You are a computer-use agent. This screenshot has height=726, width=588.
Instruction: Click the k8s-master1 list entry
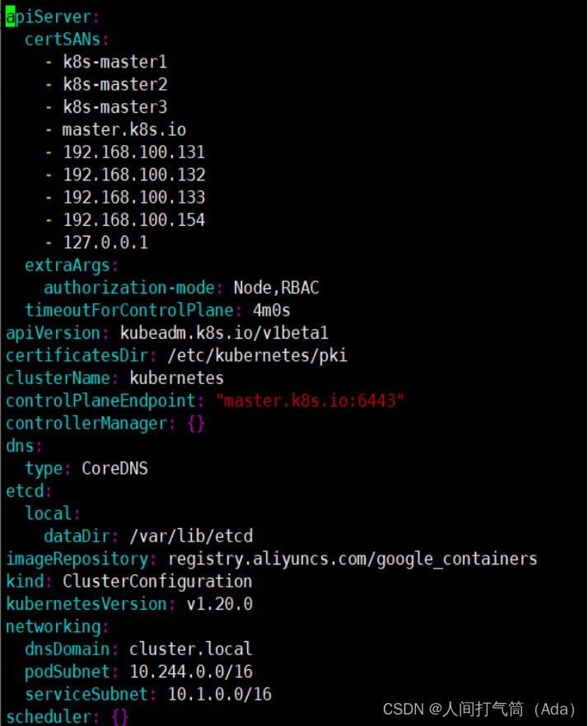pyautogui.click(x=114, y=62)
